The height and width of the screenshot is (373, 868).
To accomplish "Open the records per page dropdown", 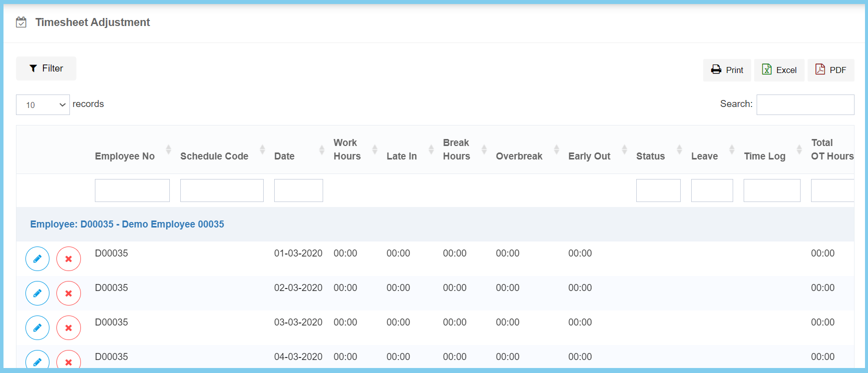I will (43, 104).
